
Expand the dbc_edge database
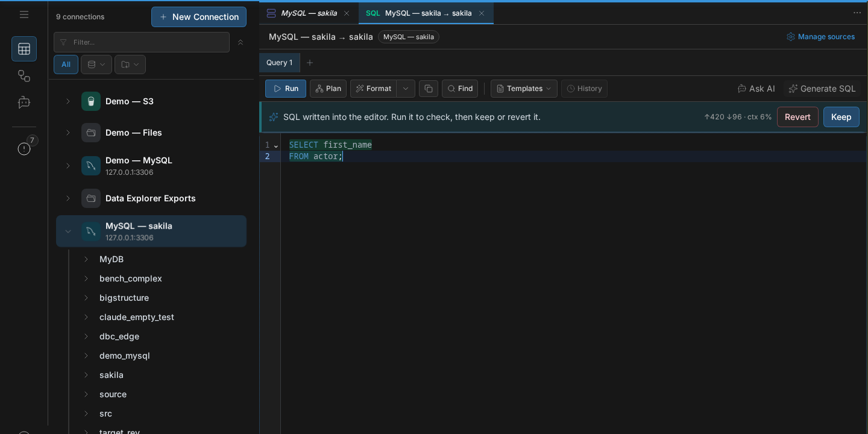tap(86, 336)
